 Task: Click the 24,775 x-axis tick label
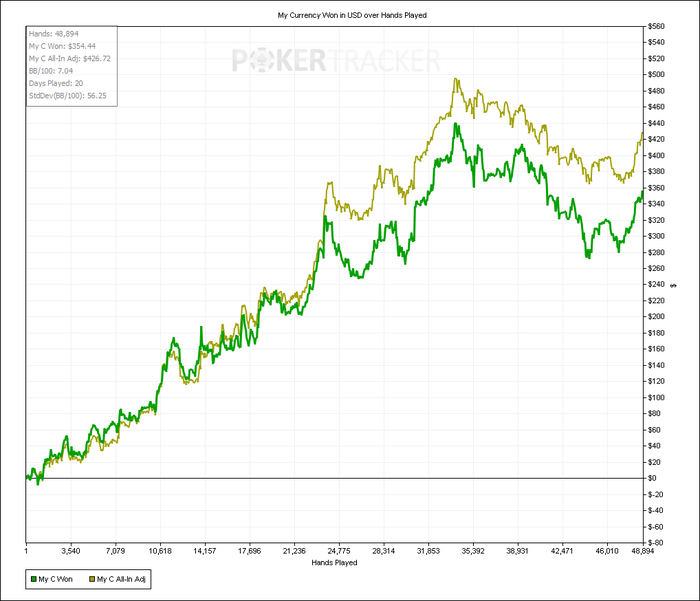coord(339,551)
